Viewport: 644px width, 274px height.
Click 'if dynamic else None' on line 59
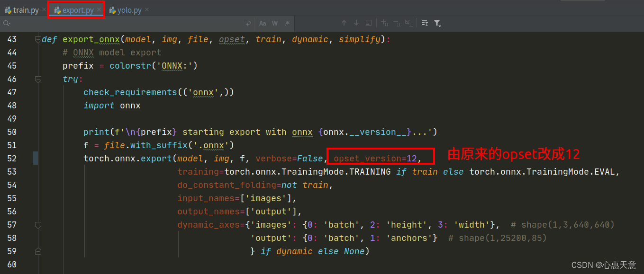tap(313, 251)
